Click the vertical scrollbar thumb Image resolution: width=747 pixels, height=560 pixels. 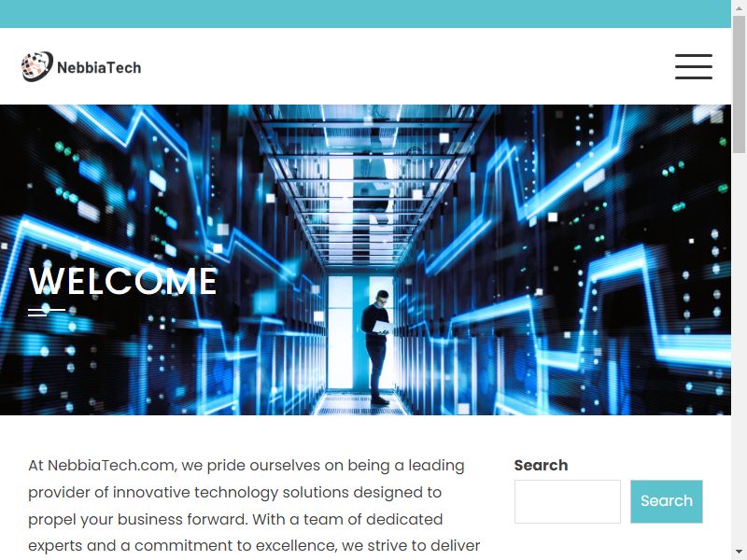coord(739,83)
